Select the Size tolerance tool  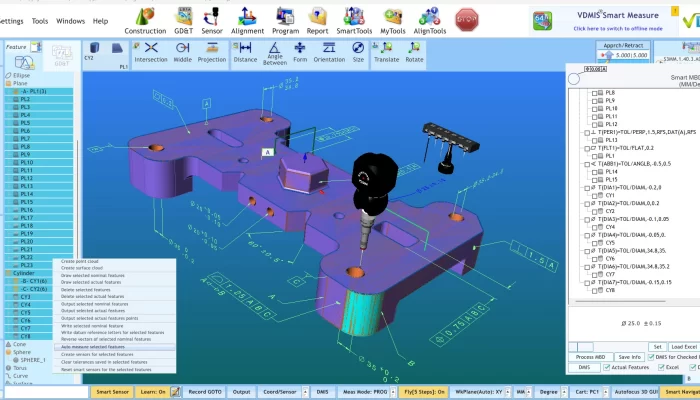coord(358,53)
